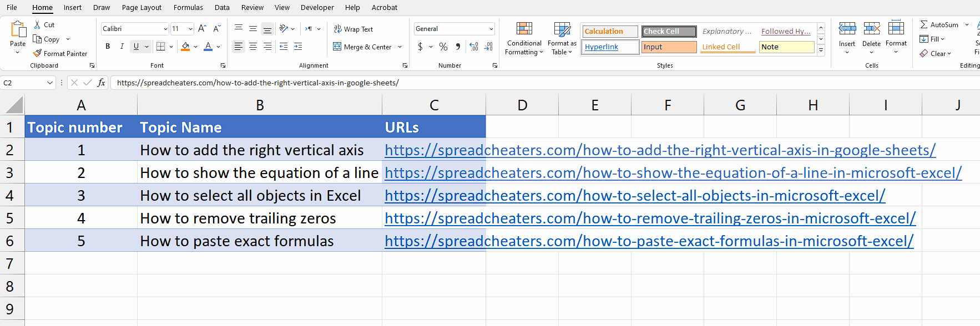This screenshot has width=980, height=326.
Task: Toggle Wrap Text for the cell
Action: click(353, 29)
